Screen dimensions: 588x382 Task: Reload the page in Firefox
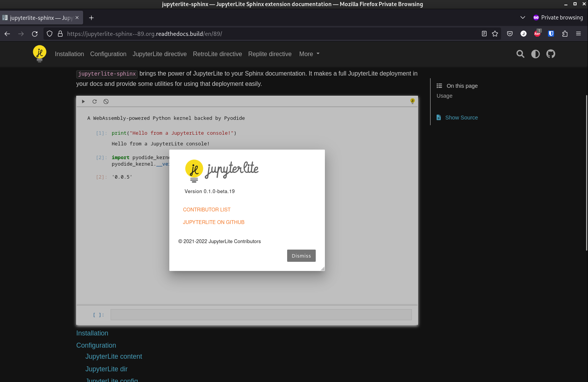35,34
